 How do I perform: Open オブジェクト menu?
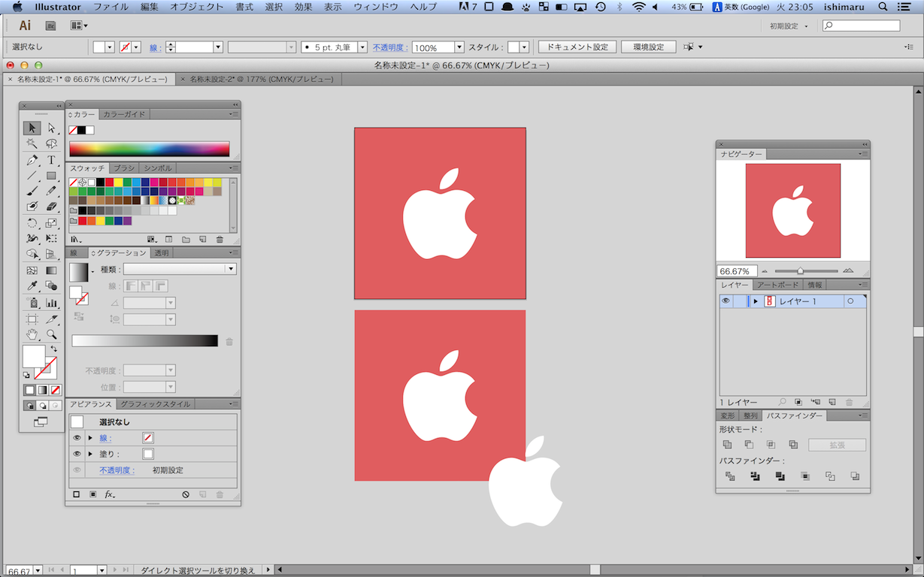[196, 7]
